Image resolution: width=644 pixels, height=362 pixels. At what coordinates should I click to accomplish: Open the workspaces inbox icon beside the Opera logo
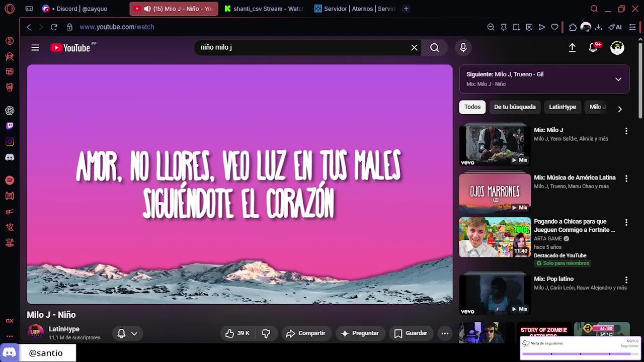click(29, 9)
